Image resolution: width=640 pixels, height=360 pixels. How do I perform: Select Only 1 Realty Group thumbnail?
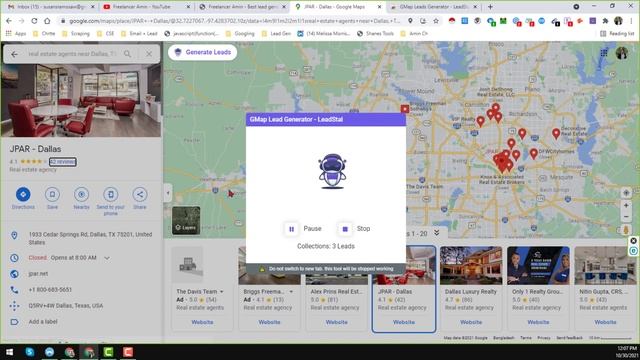(538, 265)
